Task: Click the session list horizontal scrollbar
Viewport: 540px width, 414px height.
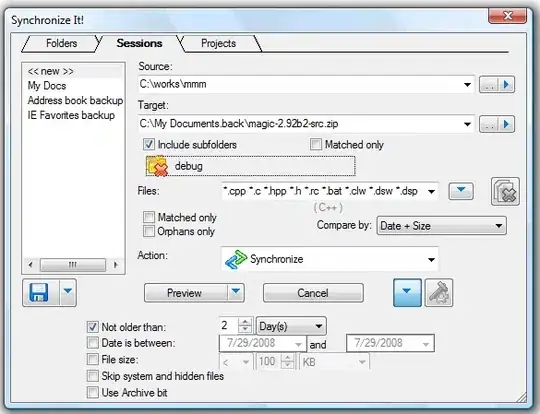Action: click(x=73, y=265)
